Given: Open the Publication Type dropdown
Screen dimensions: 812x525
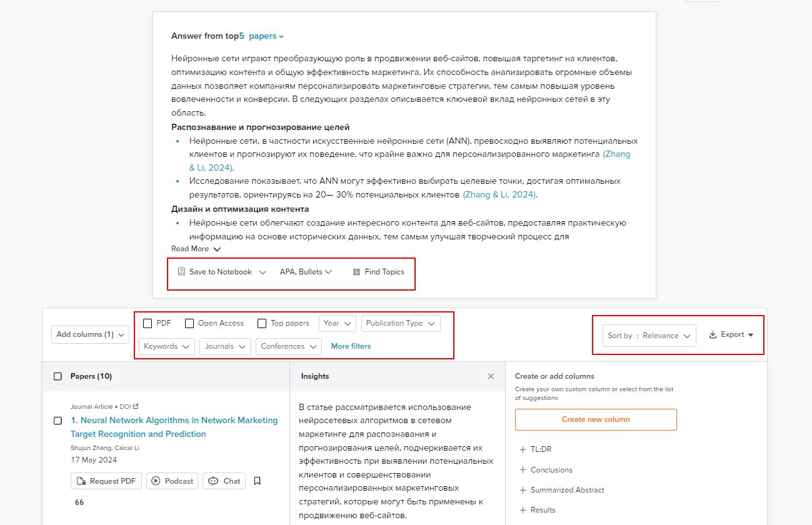Looking at the screenshot, I should pyautogui.click(x=401, y=323).
